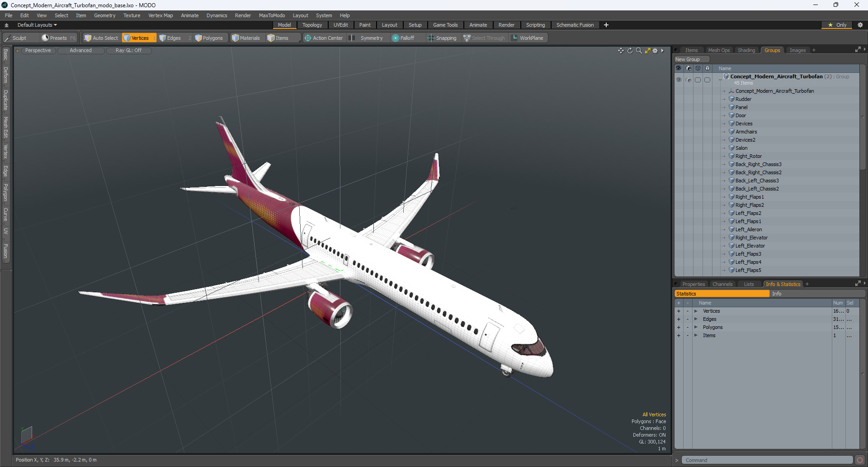Open the Advanced shading dropdown
The height and width of the screenshot is (467, 868).
[x=80, y=51]
